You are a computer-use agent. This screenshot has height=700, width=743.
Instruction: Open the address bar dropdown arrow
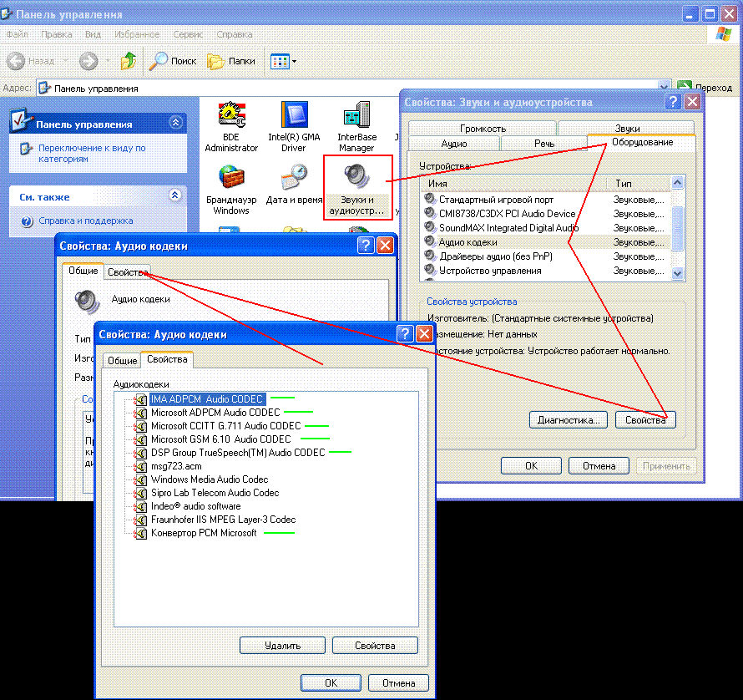(x=665, y=87)
